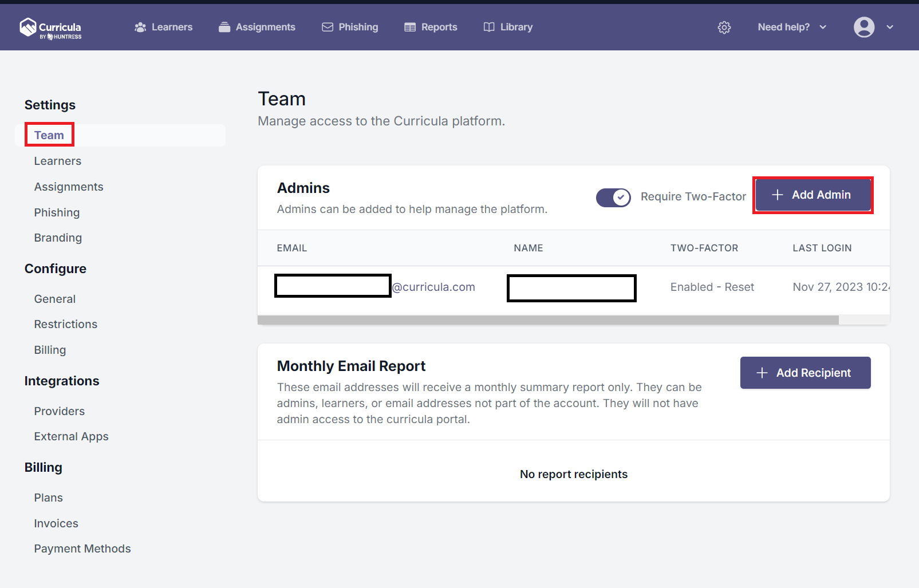The image size is (919, 588).
Task: Open the Branding settings page
Action: click(x=58, y=238)
